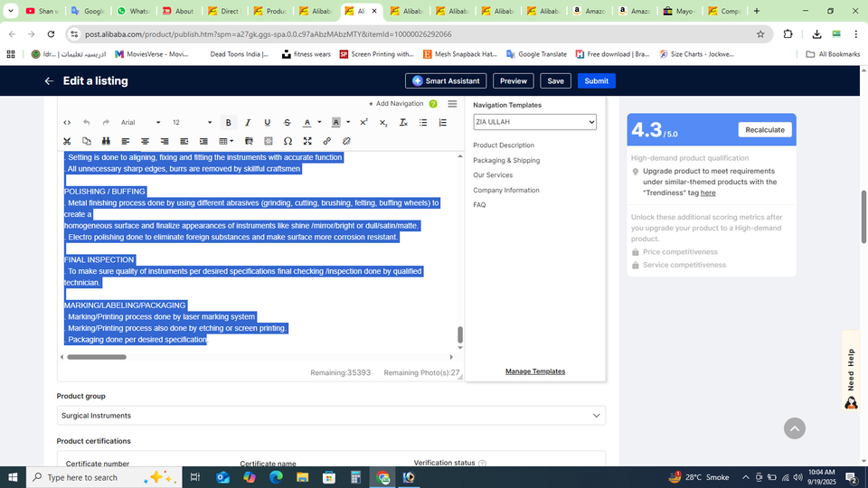The width and height of the screenshot is (868, 488).
Task: Expand the ZIA ULLAH navigation template dropdown
Action: click(534, 122)
